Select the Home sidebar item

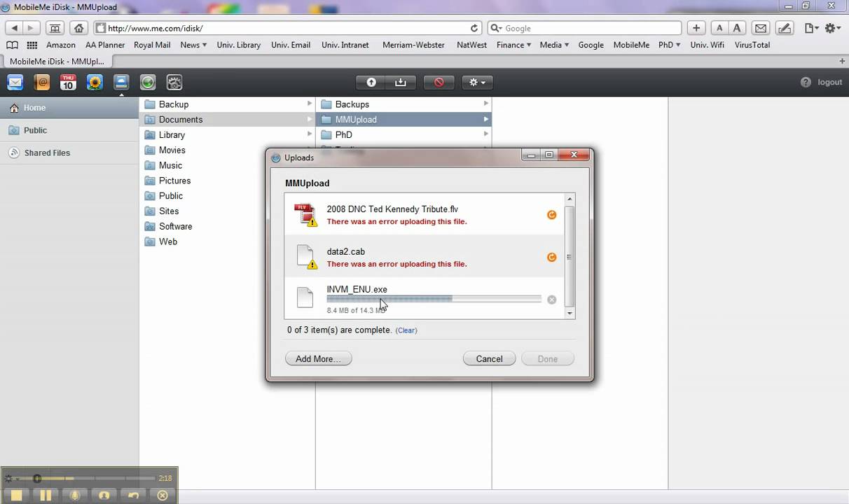[69, 108]
